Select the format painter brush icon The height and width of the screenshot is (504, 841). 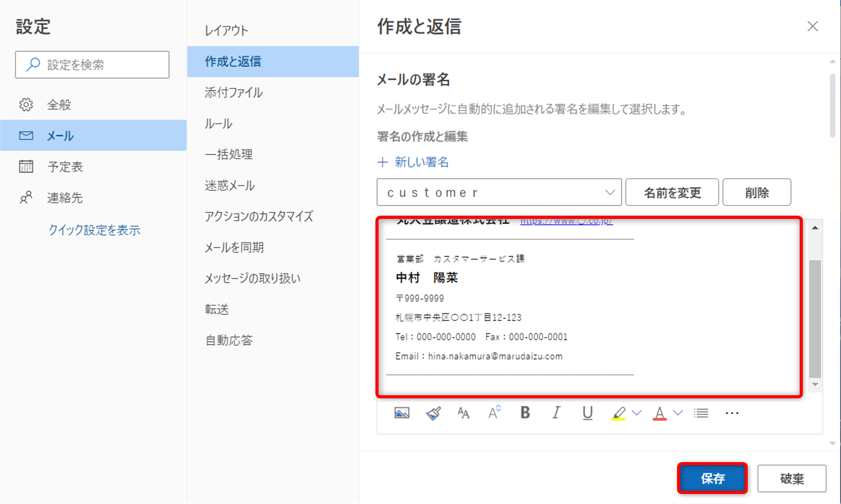(x=434, y=413)
